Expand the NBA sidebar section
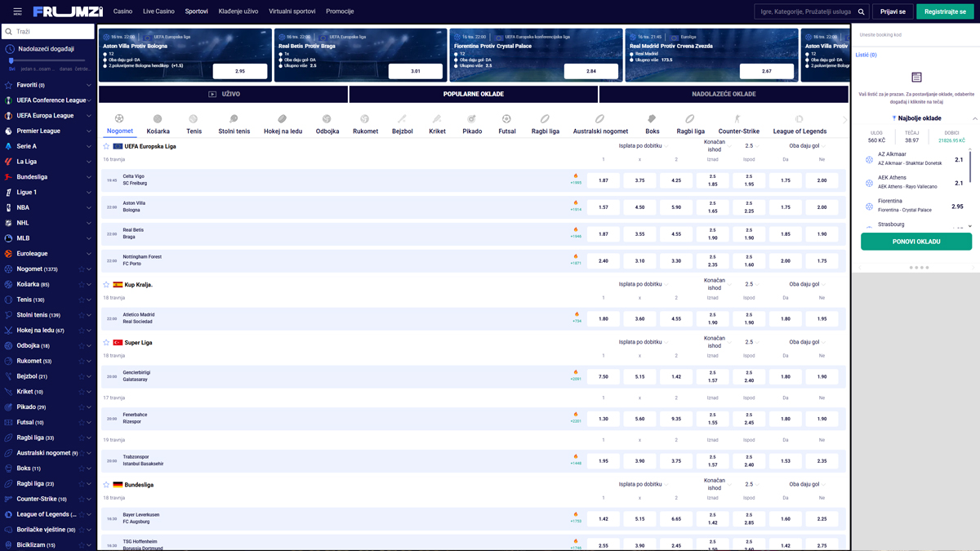This screenshot has height=551, width=980. [88, 207]
